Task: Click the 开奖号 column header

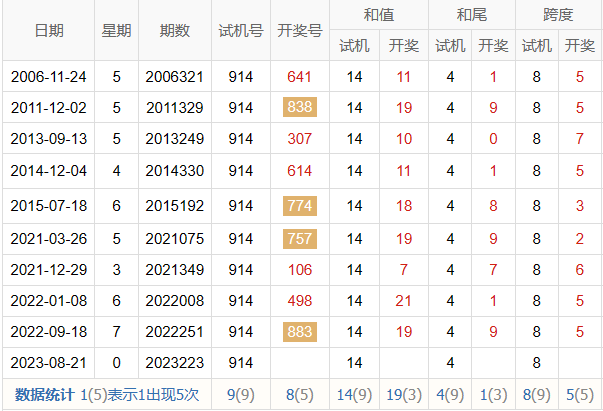Action: [299, 31]
